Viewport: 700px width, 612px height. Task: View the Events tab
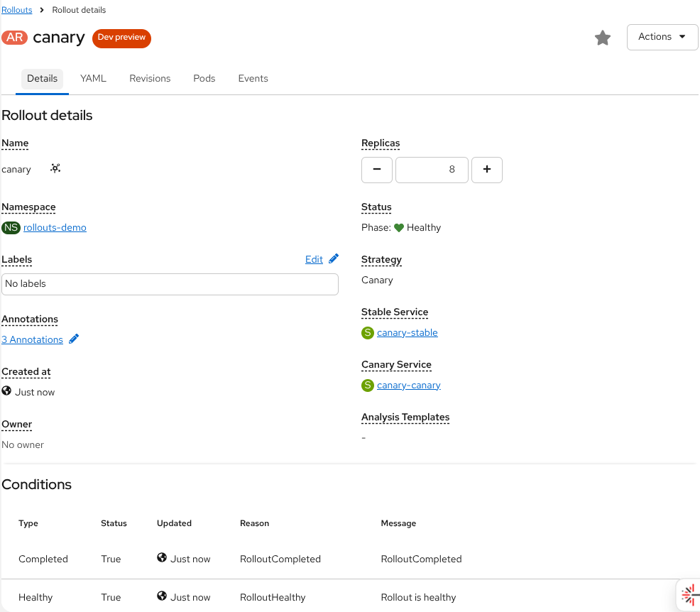tap(253, 79)
